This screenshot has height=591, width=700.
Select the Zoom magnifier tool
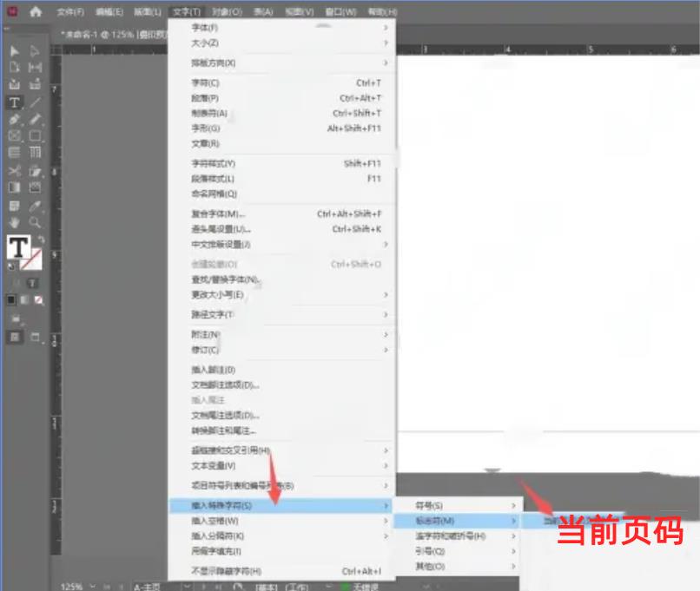click(35, 222)
